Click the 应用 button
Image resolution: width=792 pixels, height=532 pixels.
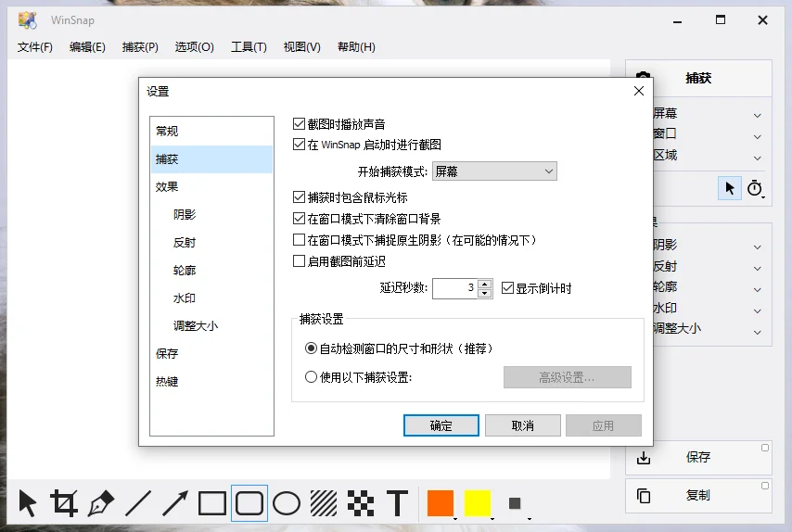pyautogui.click(x=604, y=425)
